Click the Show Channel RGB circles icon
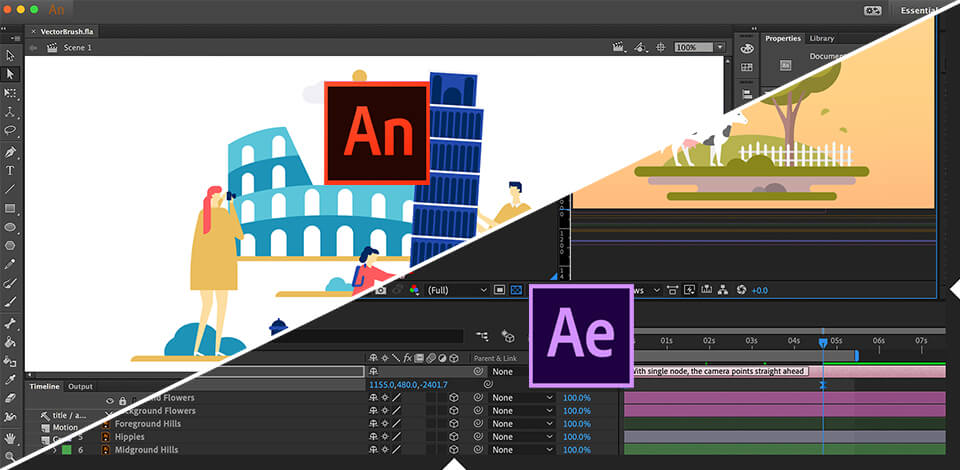This screenshot has width=960, height=470. point(414,290)
